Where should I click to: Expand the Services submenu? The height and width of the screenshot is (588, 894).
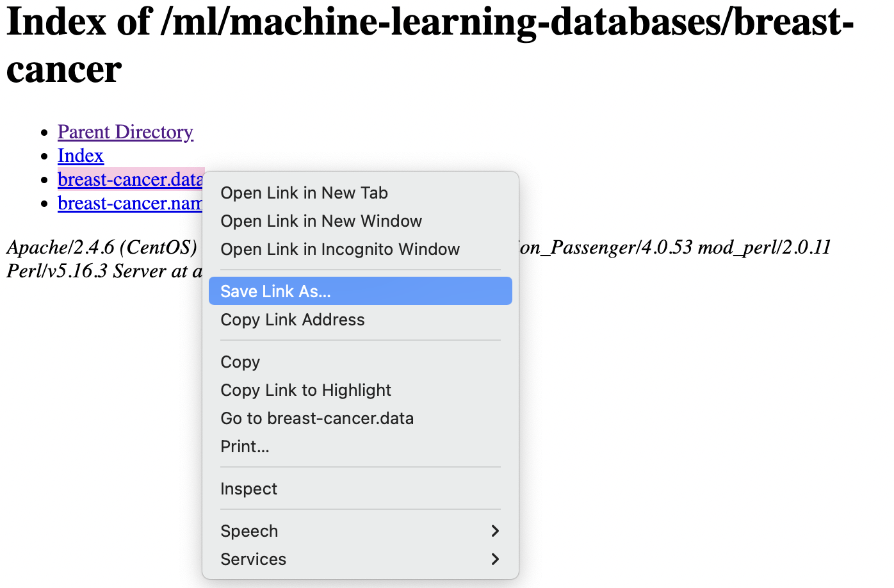coord(253,559)
